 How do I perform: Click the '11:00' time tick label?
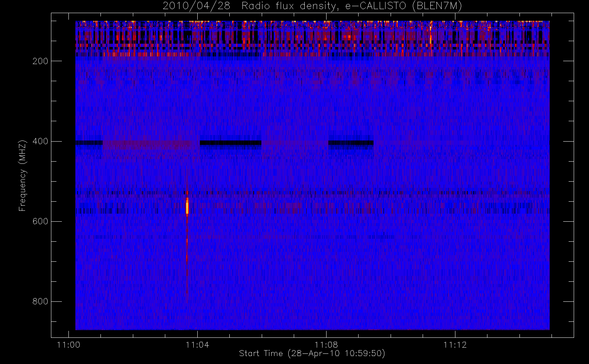point(69,345)
